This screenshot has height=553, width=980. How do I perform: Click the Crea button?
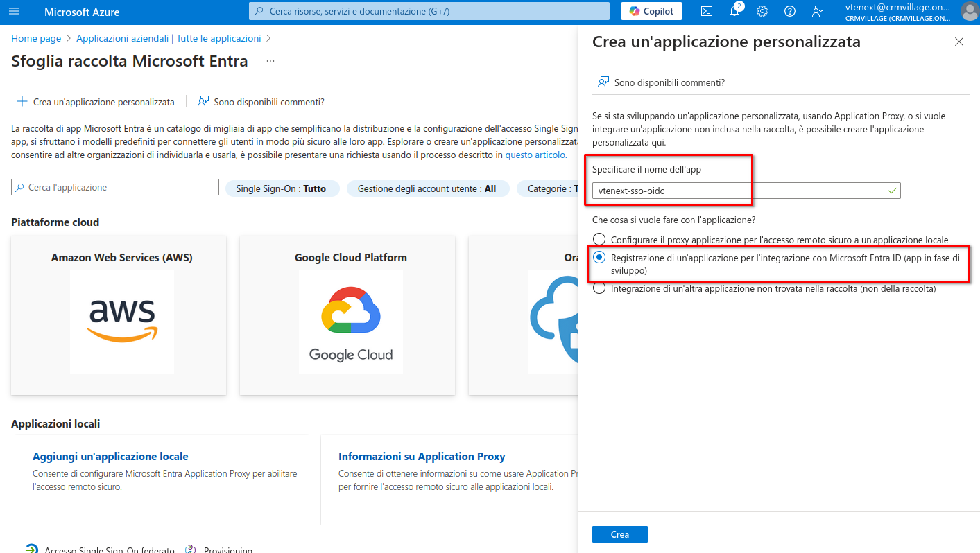point(620,534)
